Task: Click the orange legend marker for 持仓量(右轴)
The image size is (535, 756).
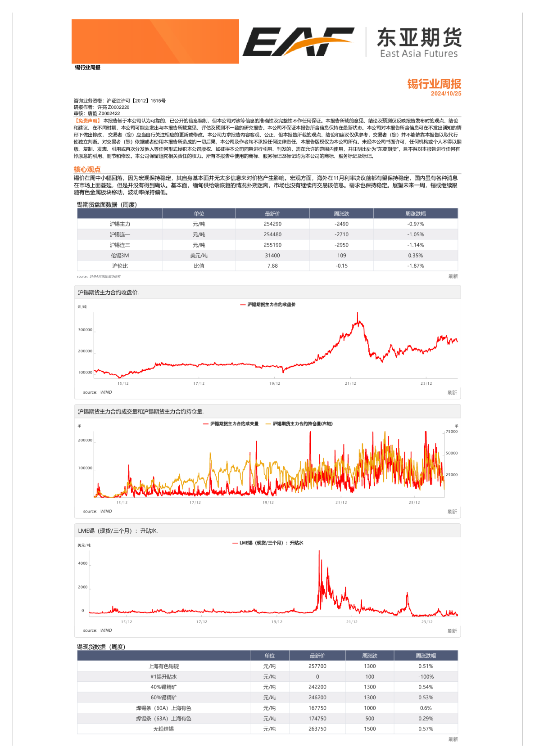Action: [x=268, y=424]
